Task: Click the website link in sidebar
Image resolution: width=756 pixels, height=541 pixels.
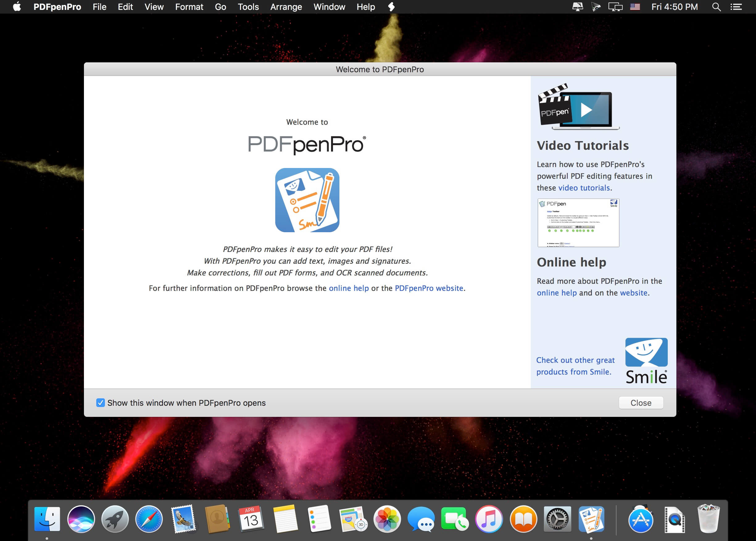Action: pyautogui.click(x=633, y=293)
